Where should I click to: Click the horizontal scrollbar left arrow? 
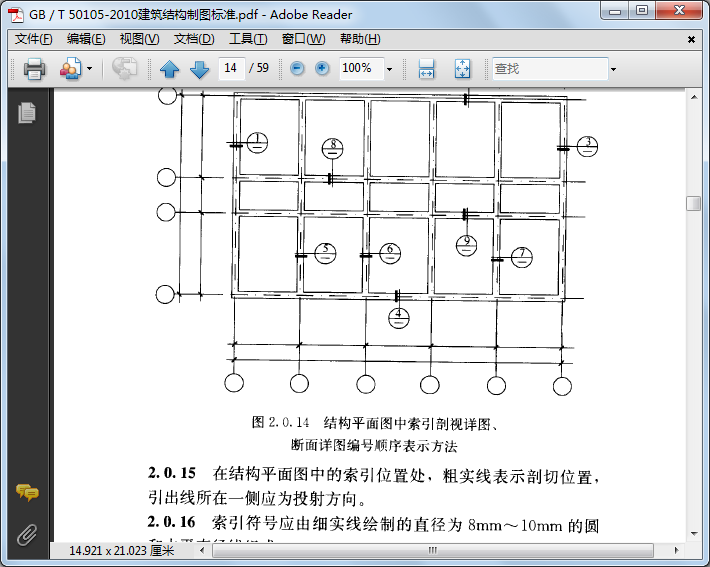coord(202,551)
